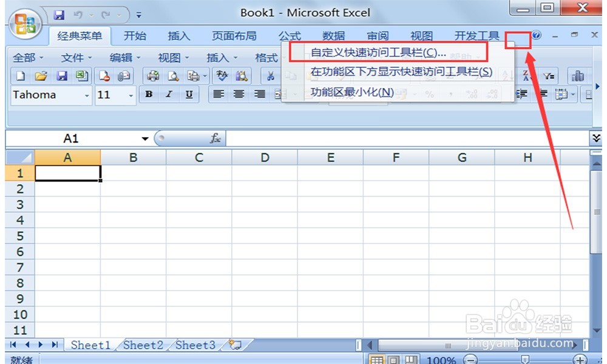The image size is (607, 364).
Task: Toggle Underline formatting
Action: (189, 95)
